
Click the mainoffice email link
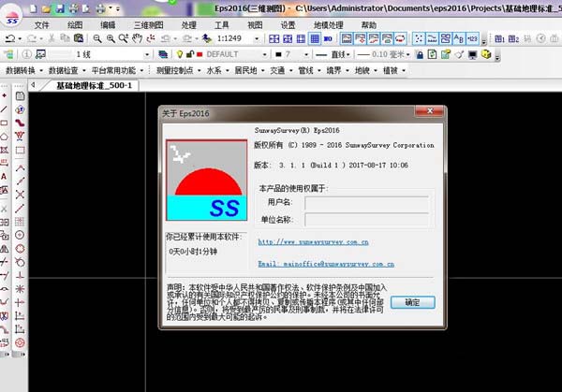(326, 264)
